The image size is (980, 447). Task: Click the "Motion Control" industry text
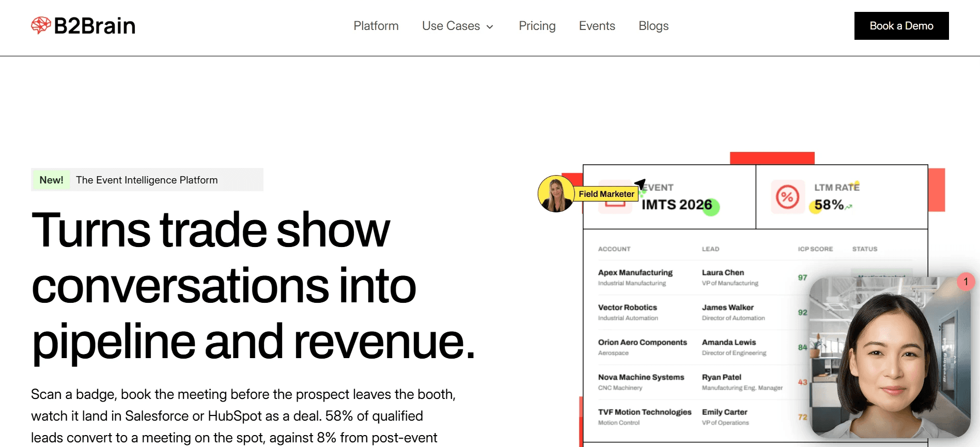(619, 423)
